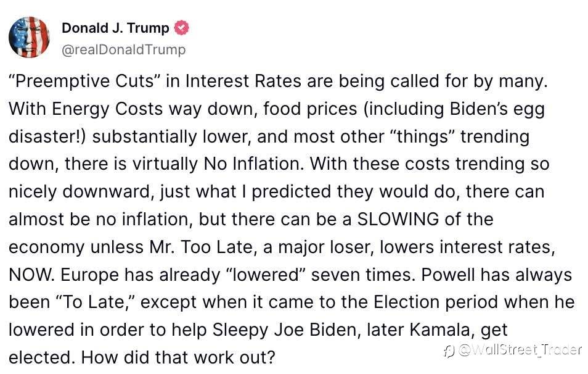Open the Donald J. Trump display name
This screenshot has height=374, width=588.
pos(115,28)
